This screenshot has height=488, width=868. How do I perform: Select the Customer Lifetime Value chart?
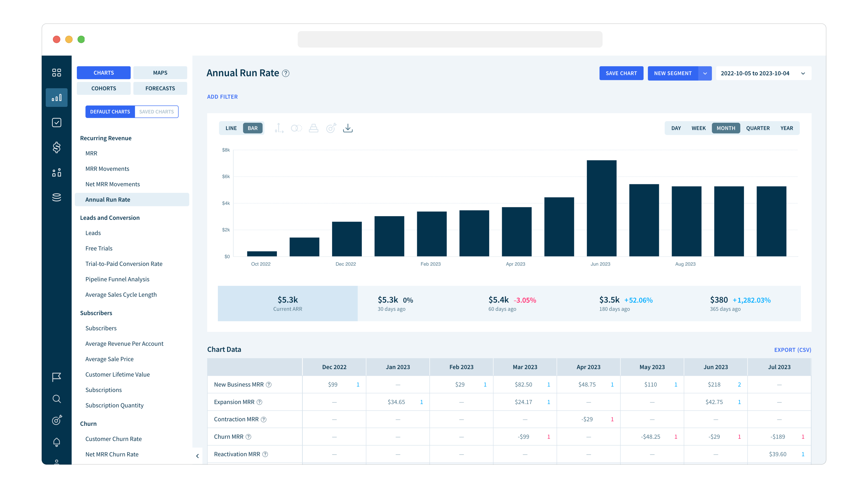tap(118, 374)
